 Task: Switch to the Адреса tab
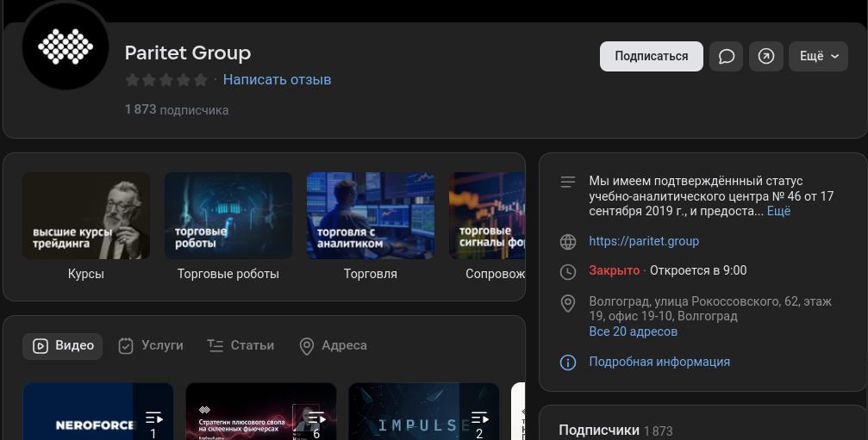pos(333,346)
